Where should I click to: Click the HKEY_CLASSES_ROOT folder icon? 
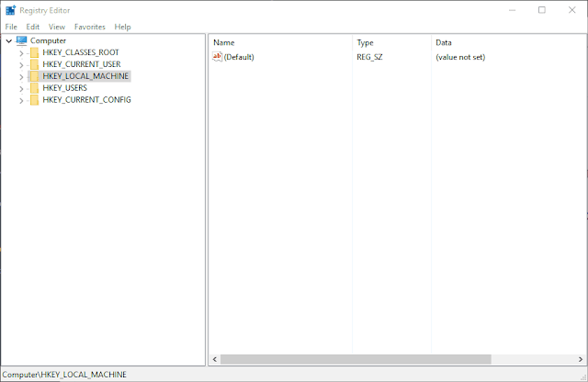click(34, 52)
